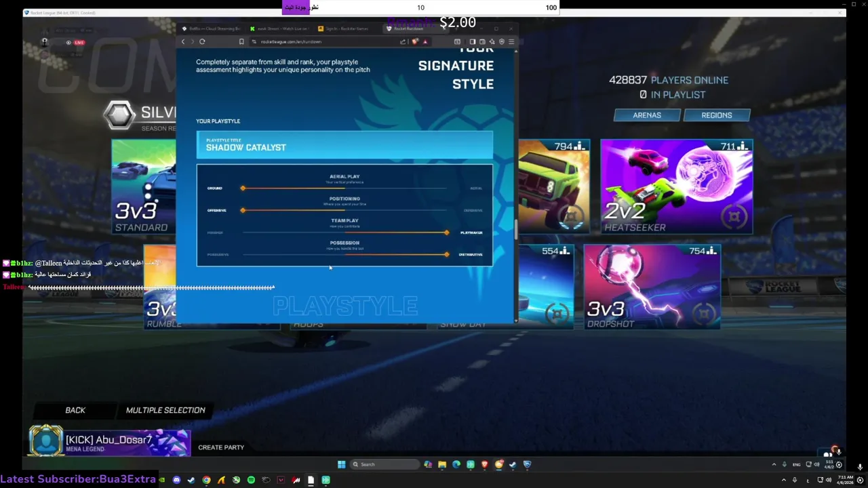Open the Brave Wallet icon

482,41
